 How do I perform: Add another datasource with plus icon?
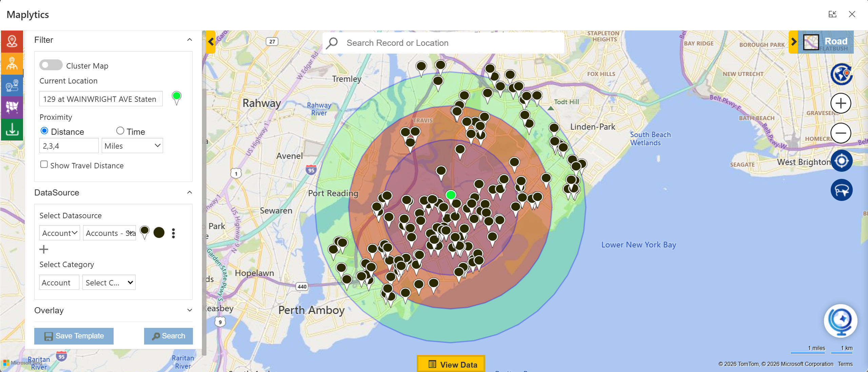[x=44, y=249]
